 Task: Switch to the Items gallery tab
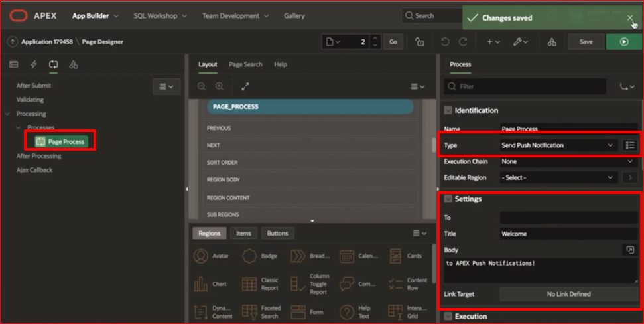coord(243,234)
